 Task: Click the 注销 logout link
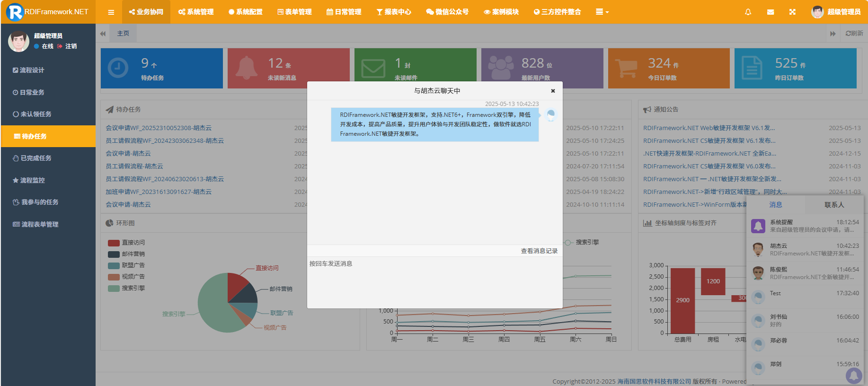pos(67,46)
